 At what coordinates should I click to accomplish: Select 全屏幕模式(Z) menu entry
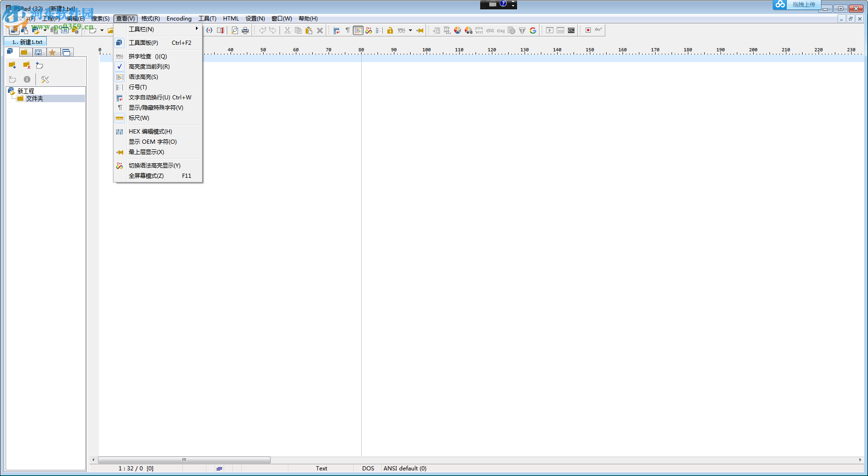coord(146,176)
